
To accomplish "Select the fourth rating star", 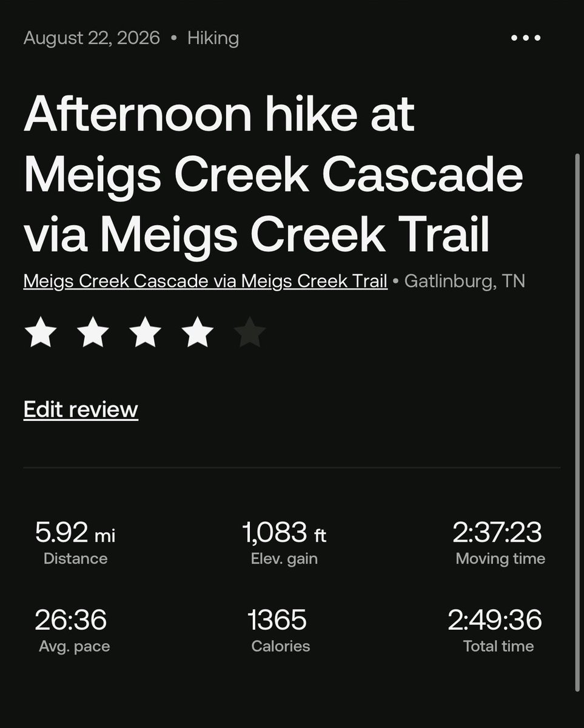I will [198, 334].
